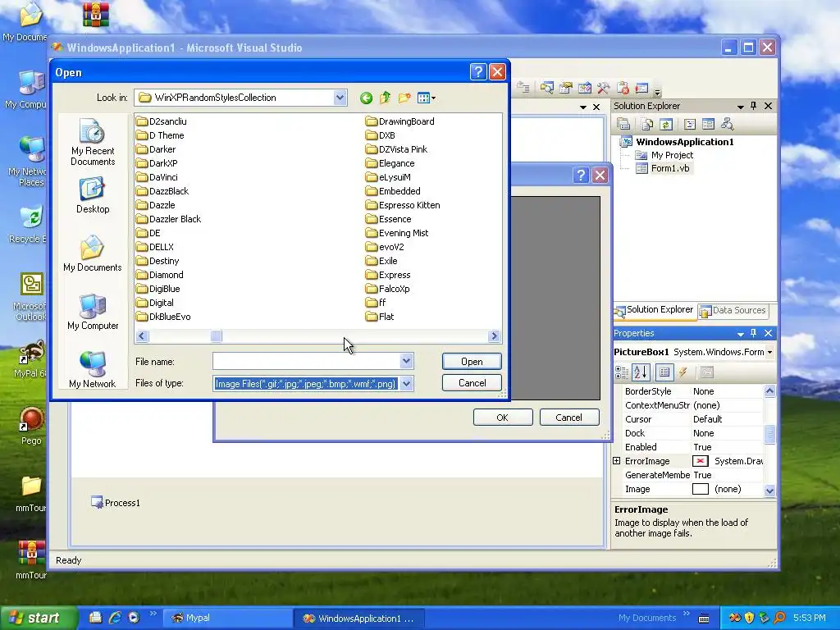840x630 pixels.
Task: Select the DazzBlack folder
Action: (x=162, y=191)
